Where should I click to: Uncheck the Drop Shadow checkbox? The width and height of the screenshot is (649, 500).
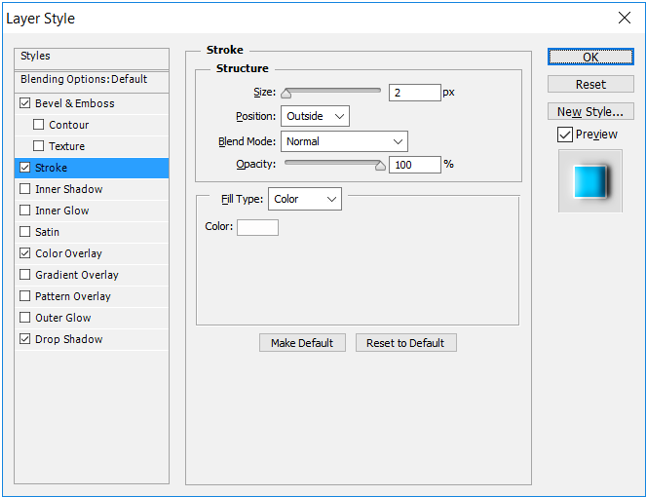coord(25,339)
